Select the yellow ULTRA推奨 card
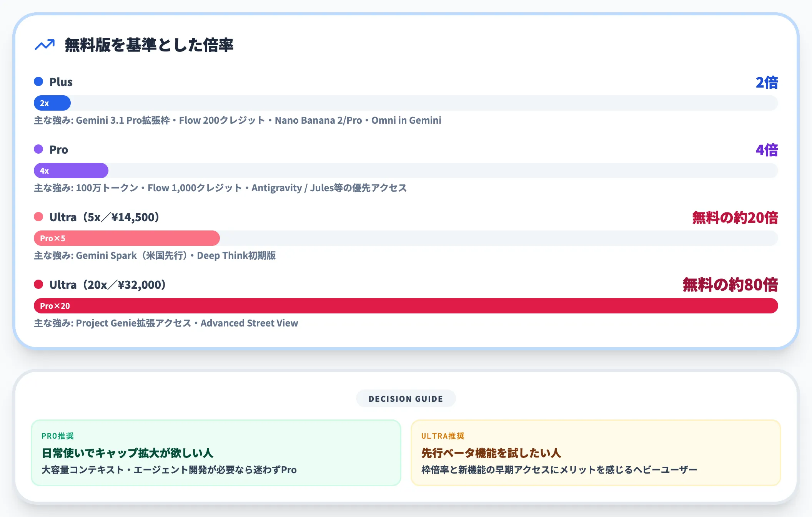 tap(596, 453)
